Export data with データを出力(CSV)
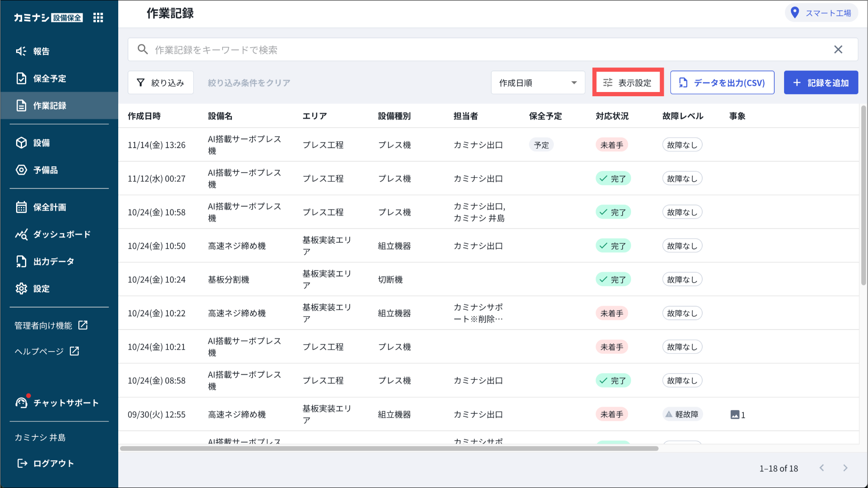The image size is (868, 488). 722,83
